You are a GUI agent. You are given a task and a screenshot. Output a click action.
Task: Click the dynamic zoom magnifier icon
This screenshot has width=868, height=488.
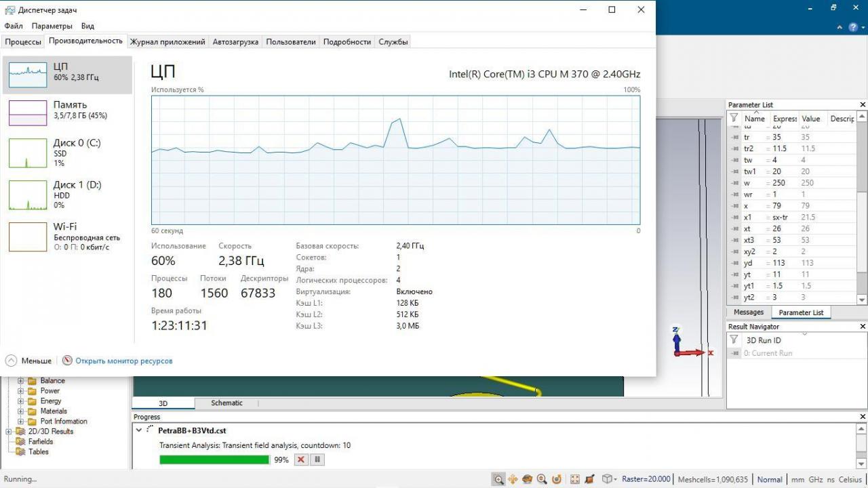point(542,479)
